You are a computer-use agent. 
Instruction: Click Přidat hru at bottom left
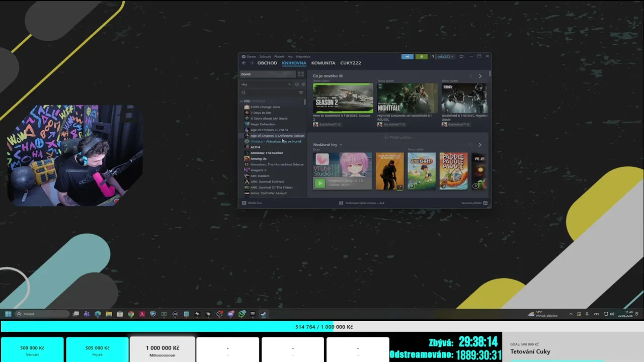pyautogui.click(x=252, y=203)
